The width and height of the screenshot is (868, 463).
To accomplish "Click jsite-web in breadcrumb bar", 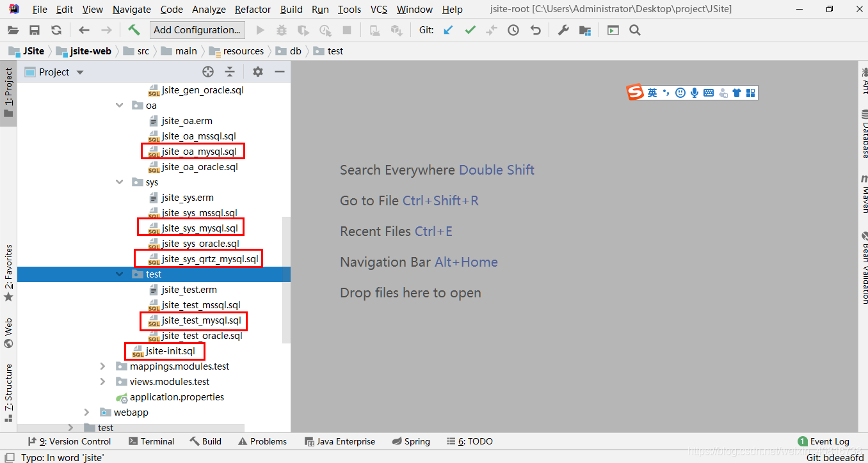I will [x=83, y=51].
